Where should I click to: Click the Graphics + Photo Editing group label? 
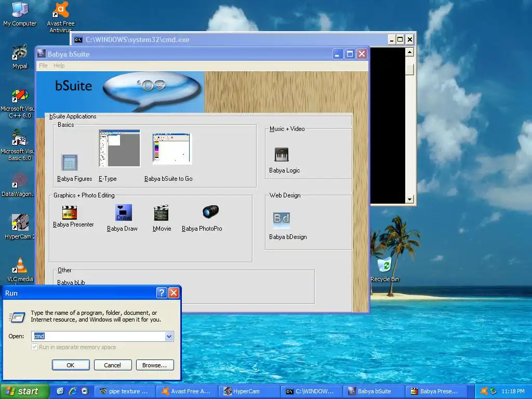click(84, 195)
